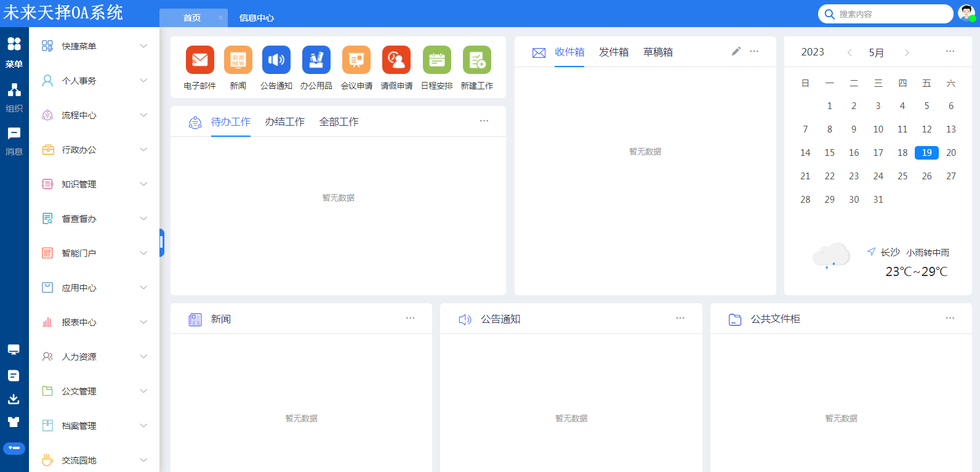Toggle the sidebar collapse handle
980x472 pixels.
click(161, 243)
